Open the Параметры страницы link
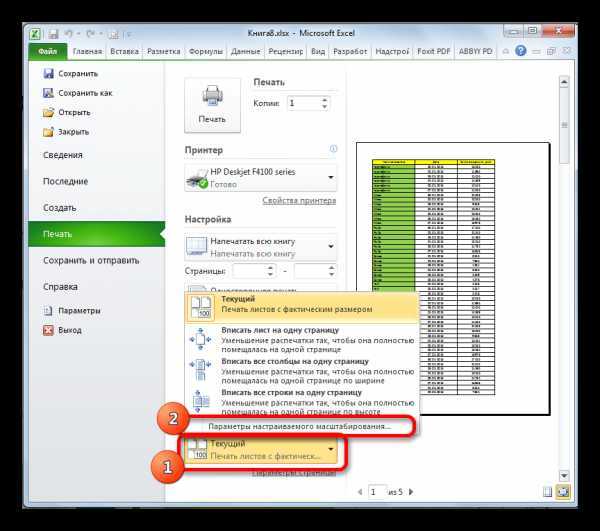 [x=294, y=473]
